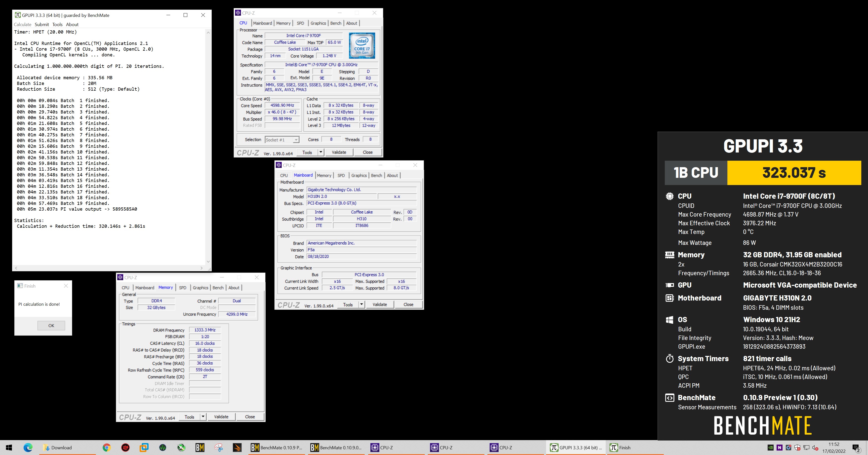Click GPUPI vertical scrollbar down arrow
Viewport: 868px width, 455px height.
coord(208,261)
